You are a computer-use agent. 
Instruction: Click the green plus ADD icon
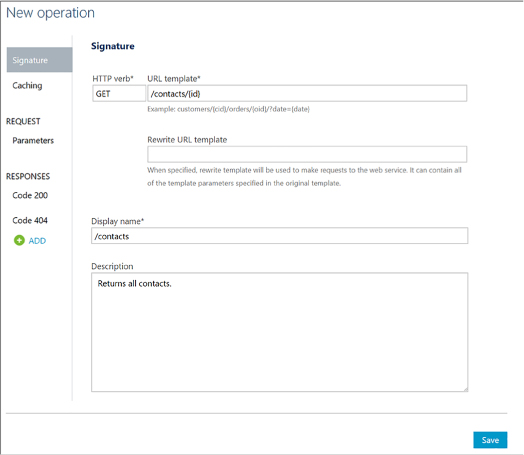point(19,240)
